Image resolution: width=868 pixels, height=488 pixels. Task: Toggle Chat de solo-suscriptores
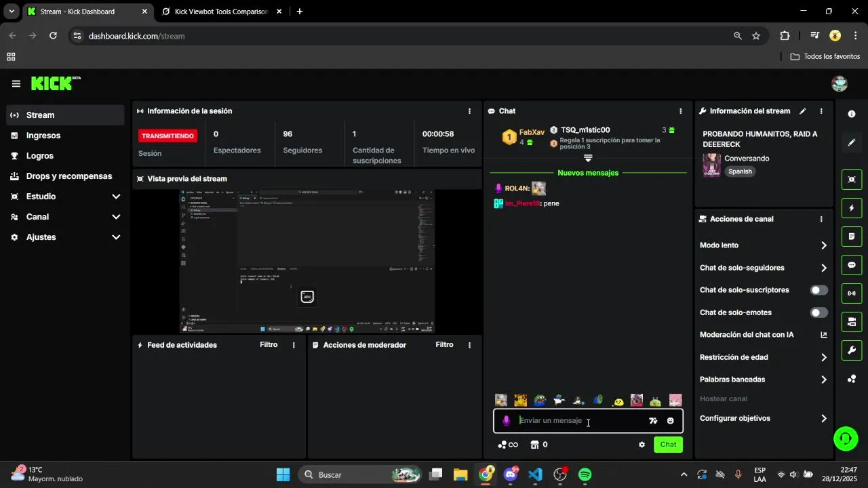click(819, 290)
